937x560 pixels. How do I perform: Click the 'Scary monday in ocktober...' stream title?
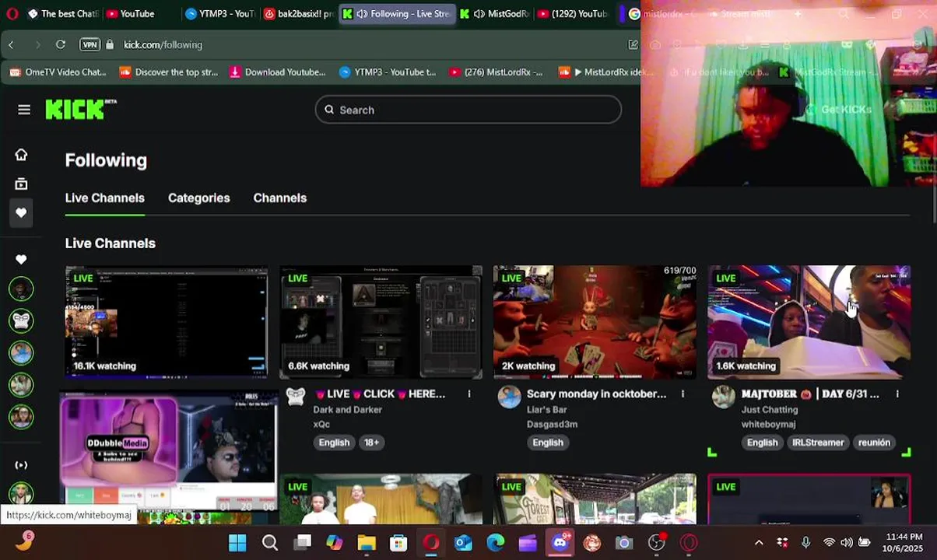pyautogui.click(x=596, y=394)
